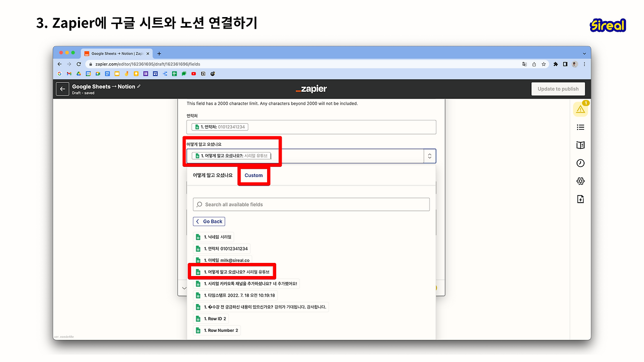Open a new browser tab

coord(159,53)
